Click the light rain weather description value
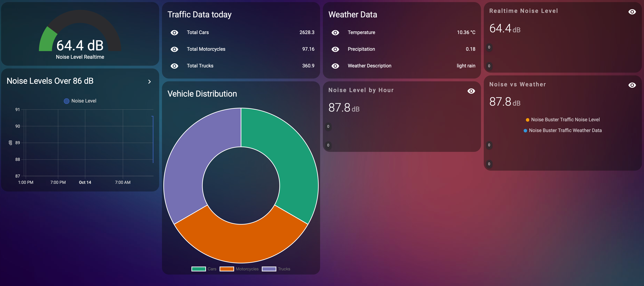 point(466,66)
